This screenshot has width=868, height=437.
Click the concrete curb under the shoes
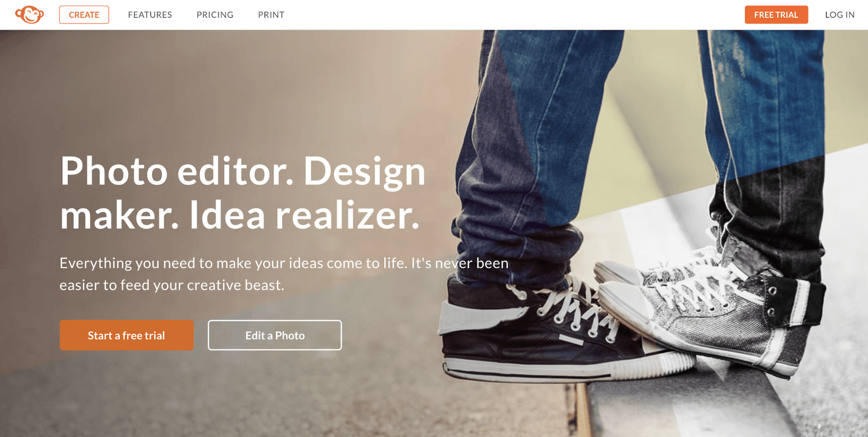(714, 404)
